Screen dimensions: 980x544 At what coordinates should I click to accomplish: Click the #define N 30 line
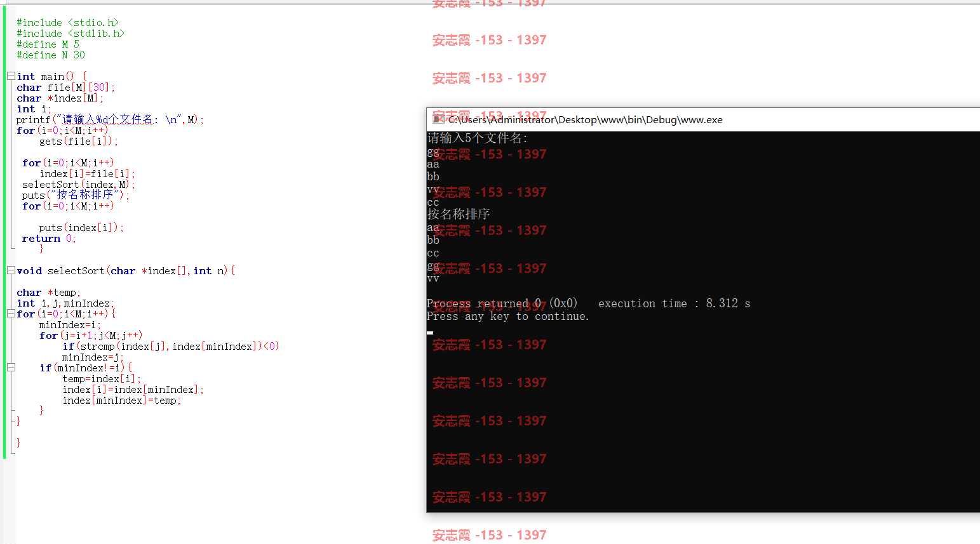pyautogui.click(x=51, y=55)
